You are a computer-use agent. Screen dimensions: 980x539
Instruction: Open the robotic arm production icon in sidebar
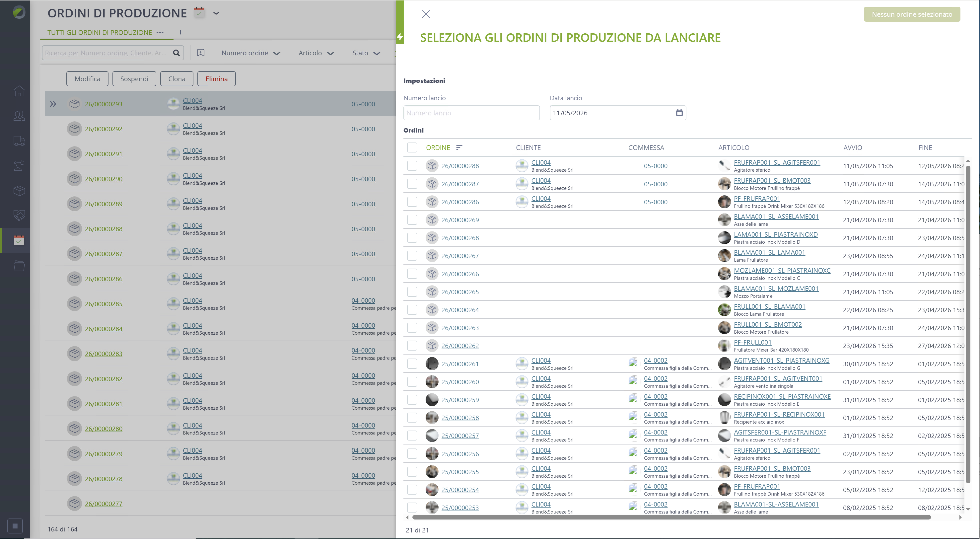point(19,166)
